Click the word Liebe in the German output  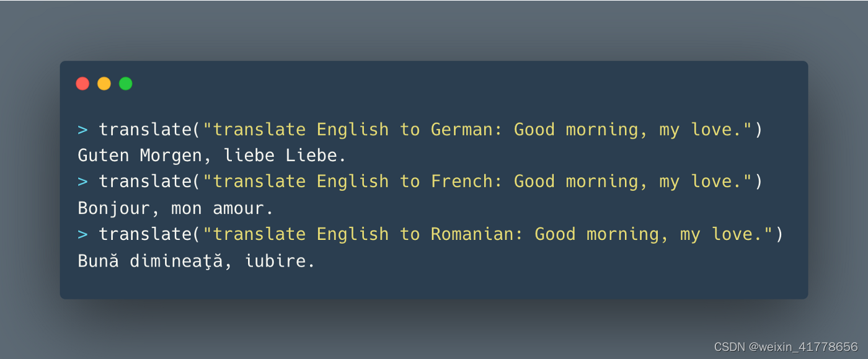pos(311,156)
